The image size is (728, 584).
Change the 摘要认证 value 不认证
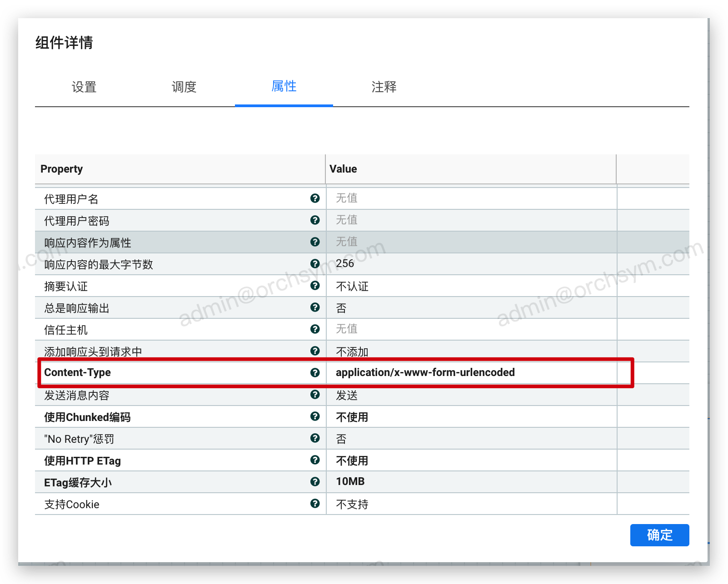click(470, 286)
